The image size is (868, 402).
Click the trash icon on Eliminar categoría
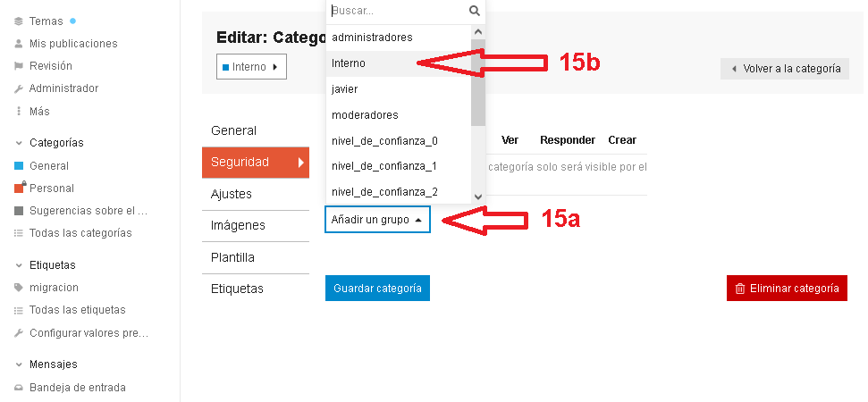(739, 289)
